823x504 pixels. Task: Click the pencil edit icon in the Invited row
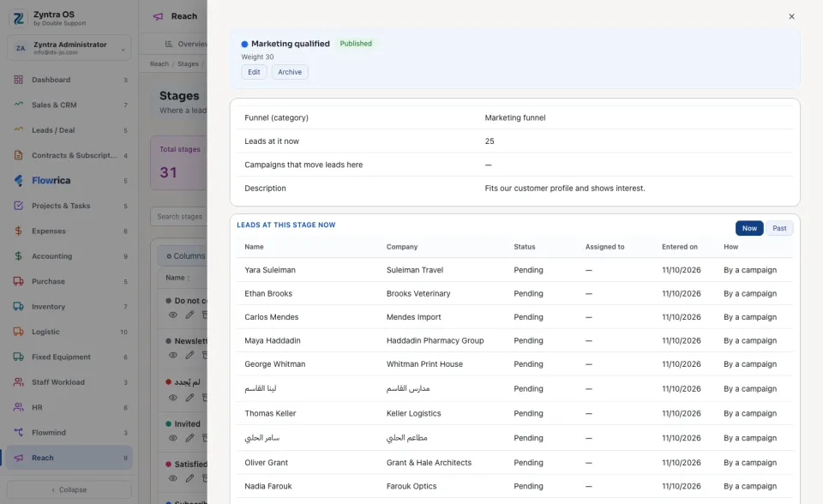click(189, 438)
